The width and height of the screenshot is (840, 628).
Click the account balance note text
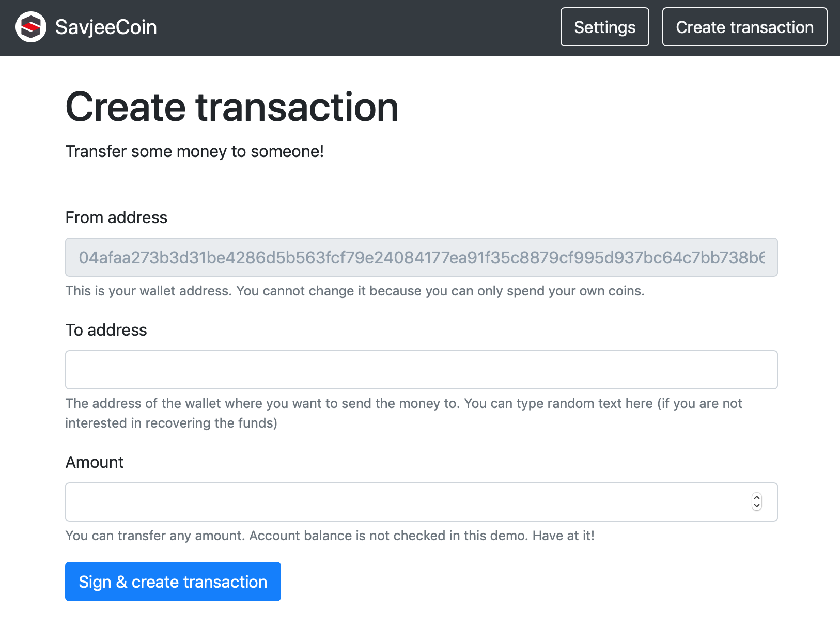(330, 536)
